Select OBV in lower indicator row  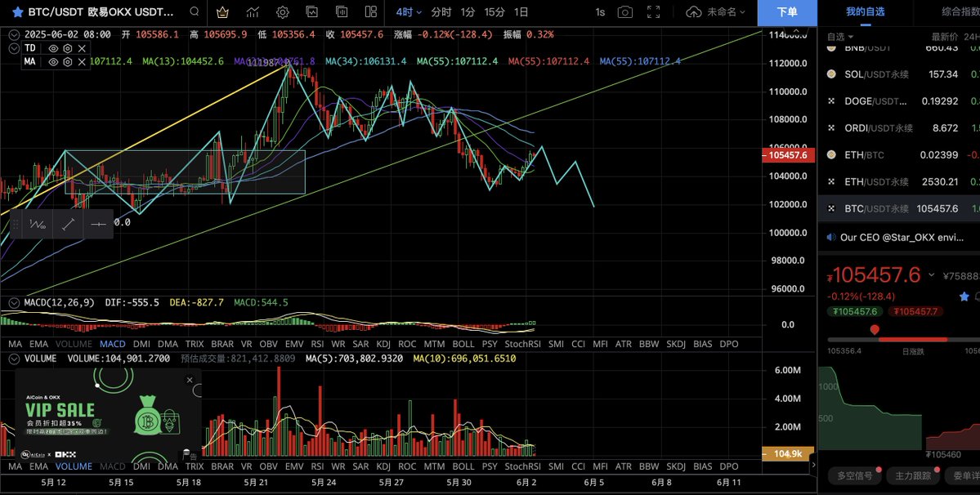268,466
